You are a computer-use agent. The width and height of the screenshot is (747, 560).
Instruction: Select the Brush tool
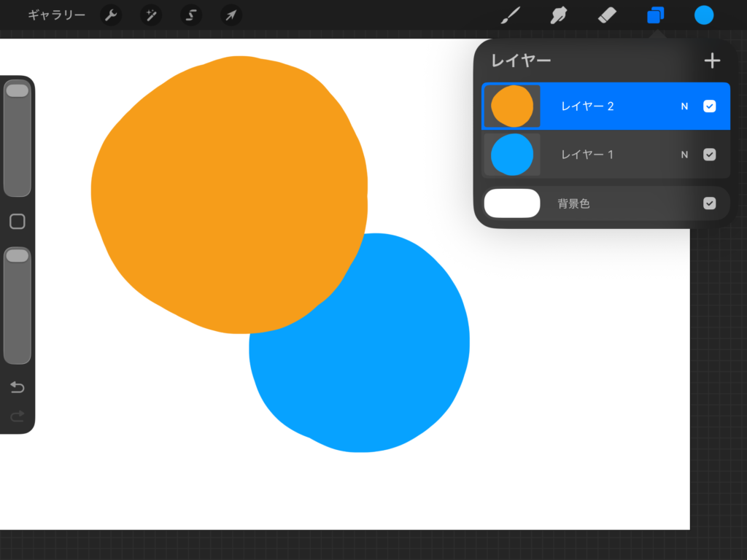511,15
